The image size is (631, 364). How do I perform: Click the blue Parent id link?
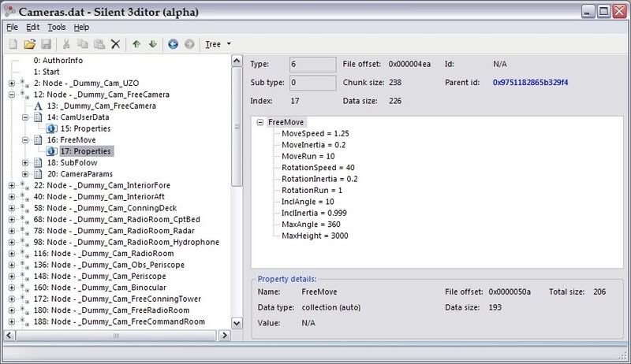528,82
